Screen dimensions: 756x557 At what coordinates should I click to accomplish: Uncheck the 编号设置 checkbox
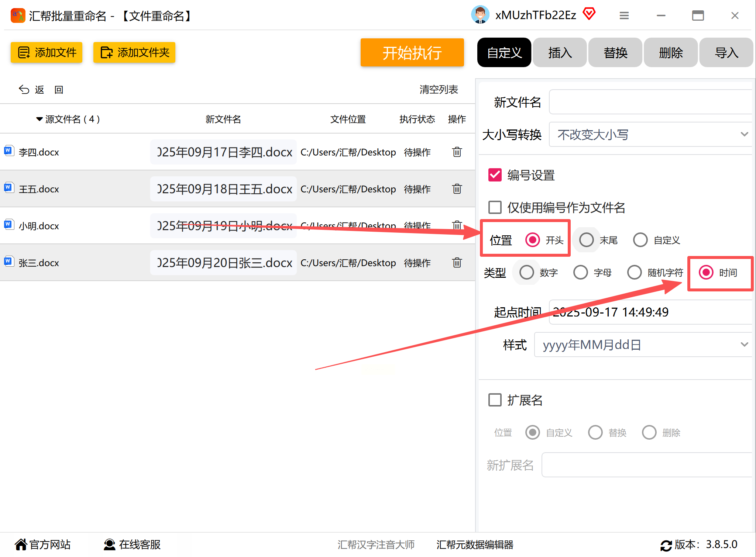(495, 175)
